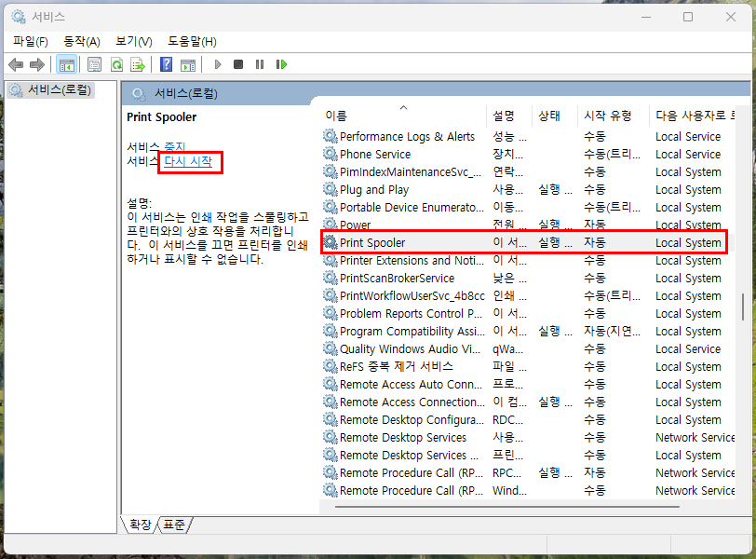Stop the service using the square stop icon
The height and width of the screenshot is (559, 756).
(238, 64)
